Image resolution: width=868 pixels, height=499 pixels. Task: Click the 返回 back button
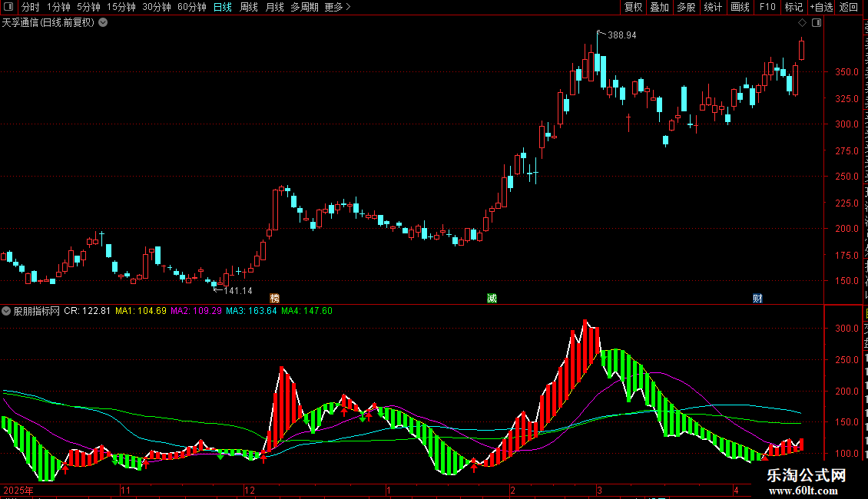tap(849, 7)
